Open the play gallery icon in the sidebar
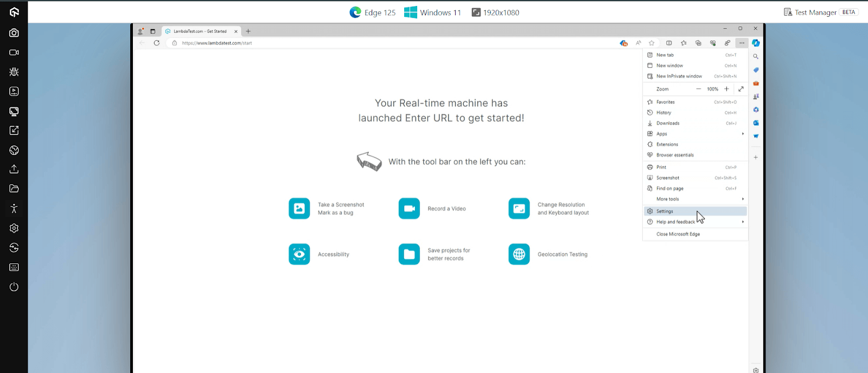868x373 pixels. 14,91
